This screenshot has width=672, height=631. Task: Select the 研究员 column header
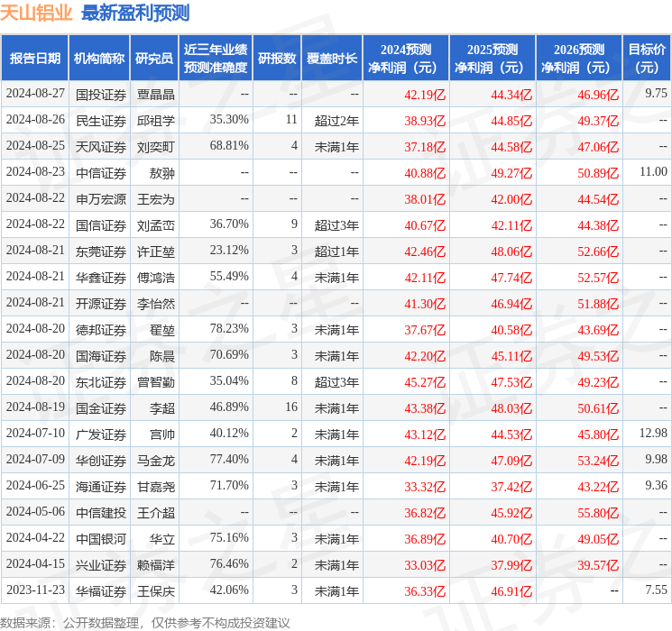(154, 59)
